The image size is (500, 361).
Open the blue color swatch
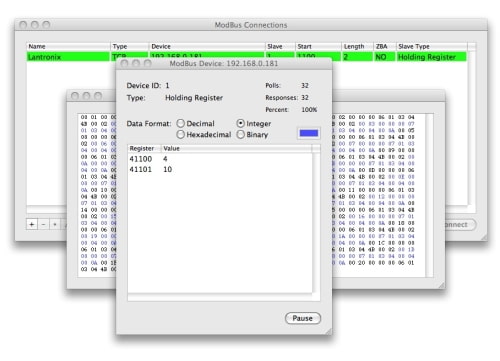pos(309,133)
